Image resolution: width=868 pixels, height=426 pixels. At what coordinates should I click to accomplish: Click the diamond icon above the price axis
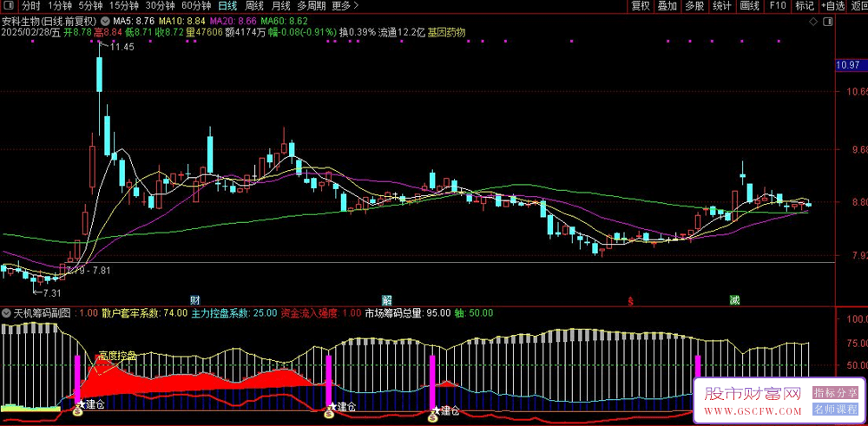(813, 22)
